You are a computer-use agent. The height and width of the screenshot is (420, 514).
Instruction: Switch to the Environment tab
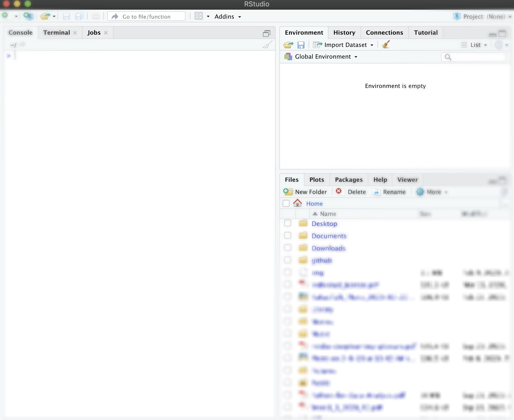(x=304, y=33)
